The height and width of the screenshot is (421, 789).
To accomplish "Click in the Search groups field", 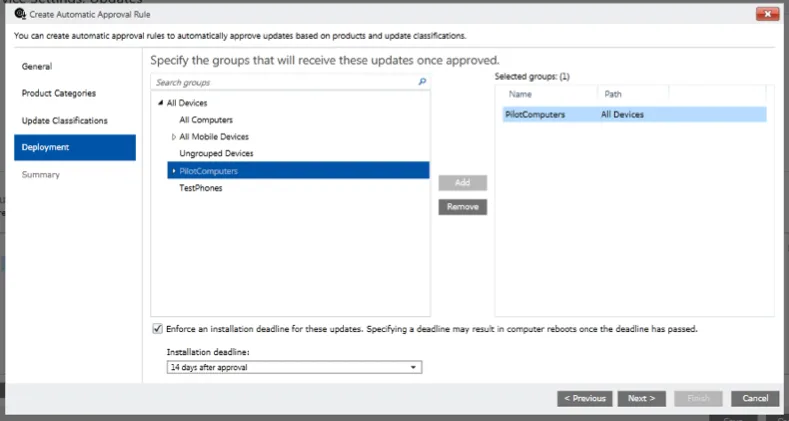I will 284,82.
